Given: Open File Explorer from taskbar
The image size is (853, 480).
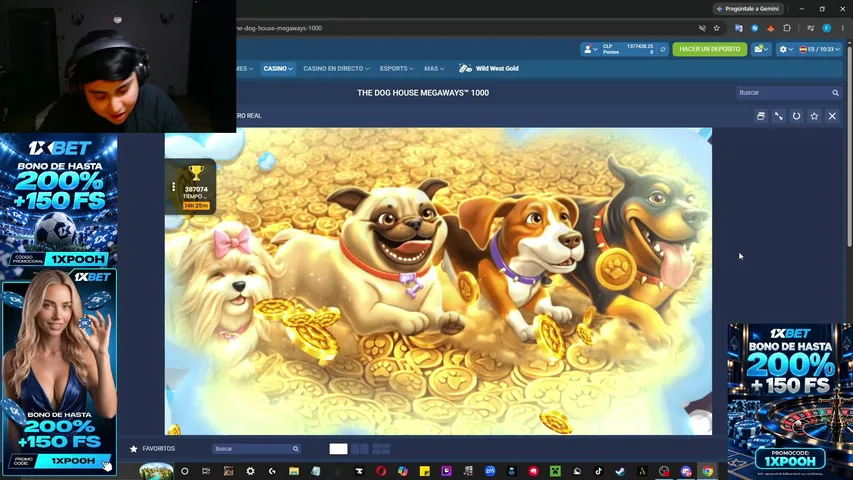Looking at the screenshot, I should (294, 471).
